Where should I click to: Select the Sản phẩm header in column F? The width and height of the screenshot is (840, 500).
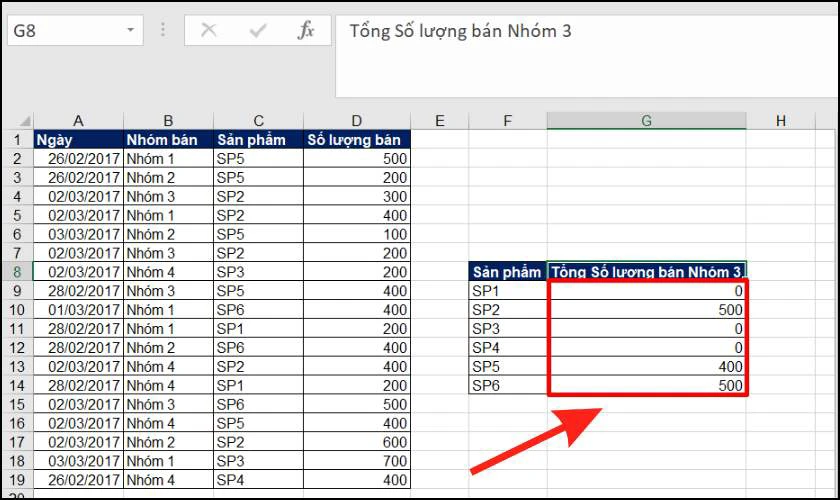pos(508,272)
